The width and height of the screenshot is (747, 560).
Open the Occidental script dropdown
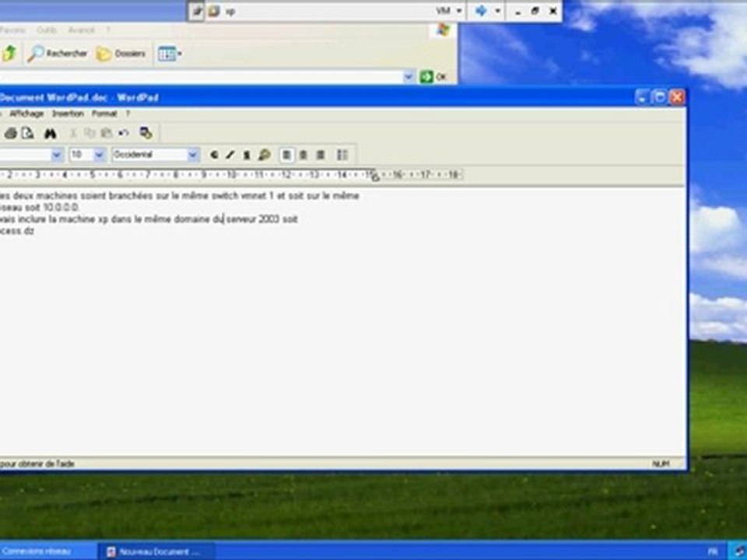click(193, 155)
